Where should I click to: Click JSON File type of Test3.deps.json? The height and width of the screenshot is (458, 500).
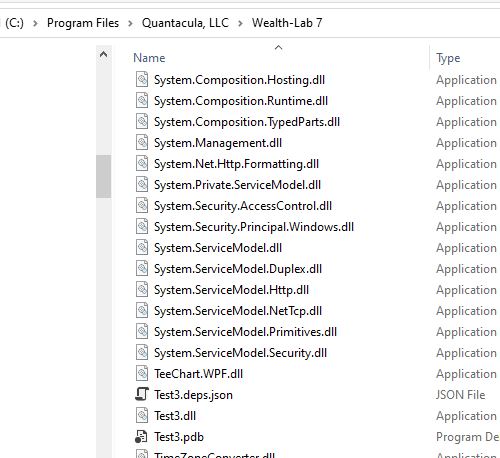[x=461, y=395]
